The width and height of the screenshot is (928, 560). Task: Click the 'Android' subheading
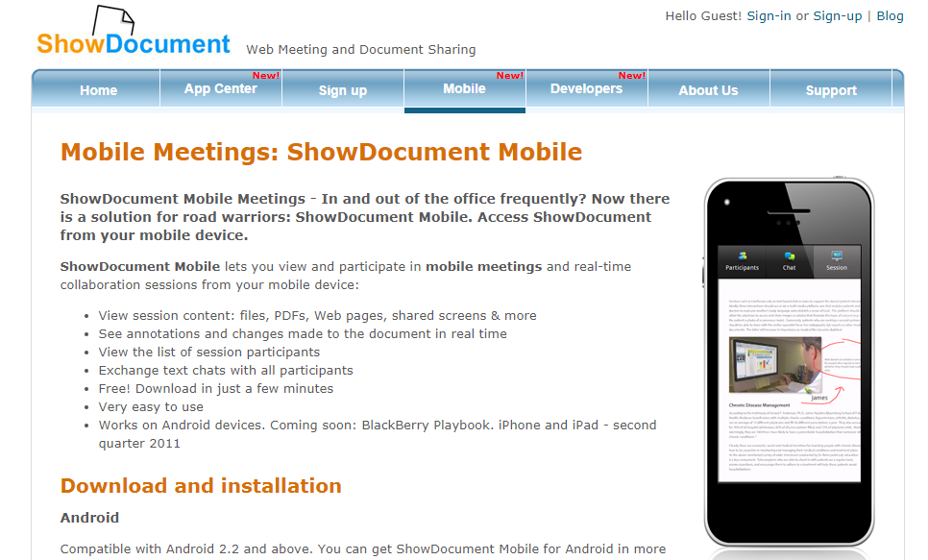(x=89, y=518)
